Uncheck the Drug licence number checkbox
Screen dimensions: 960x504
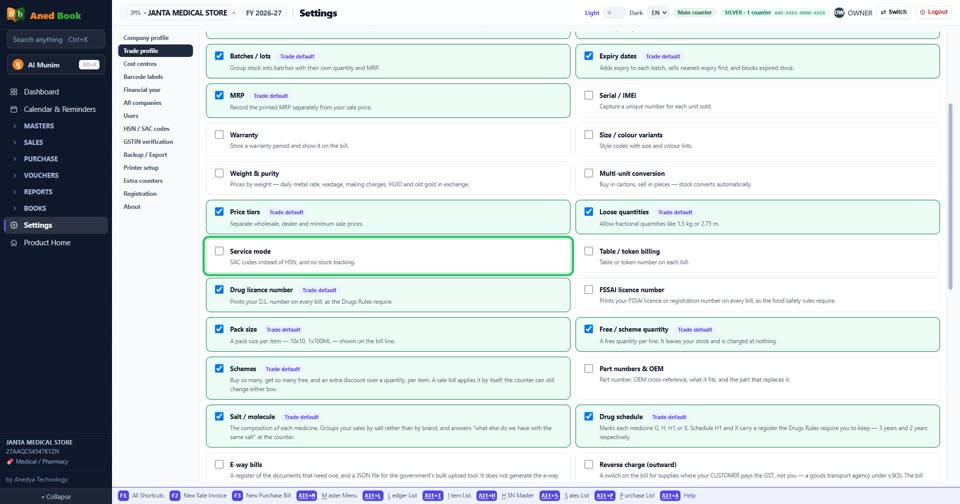219,290
